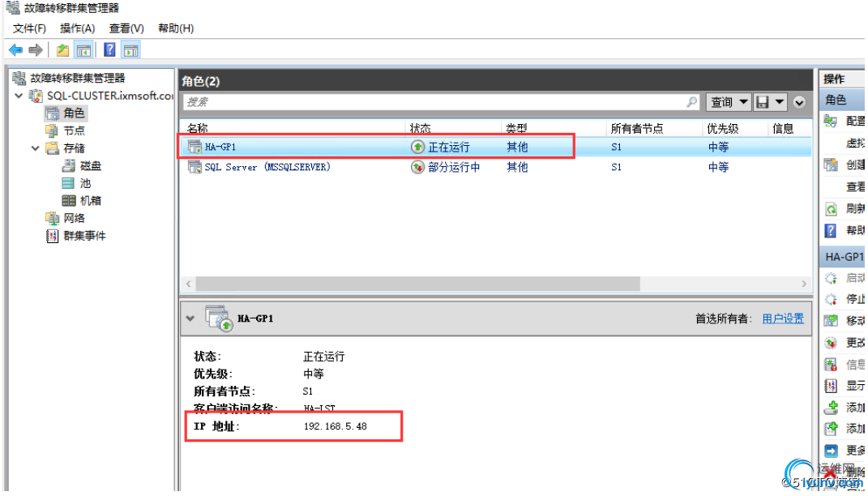The height and width of the screenshot is (496, 868).
Task: Open Help via the blue question mark icon
Action: point(109,49)
